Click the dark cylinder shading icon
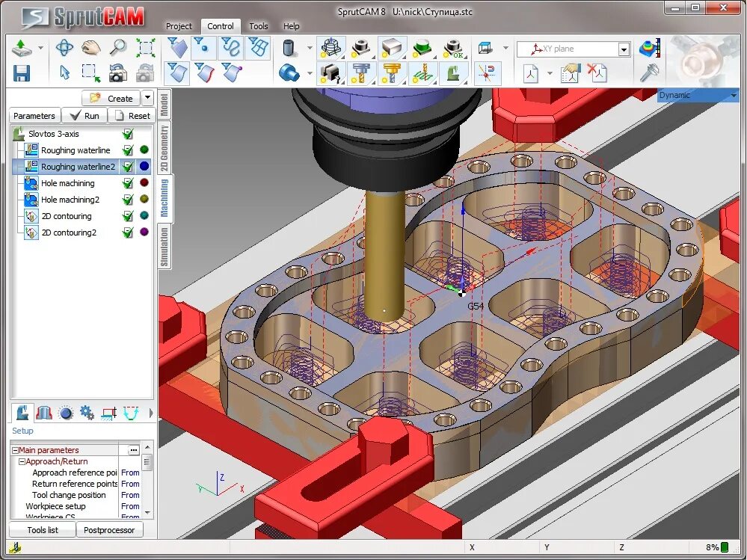The height and width of the screenshot is (560, 747). (289, 48)
